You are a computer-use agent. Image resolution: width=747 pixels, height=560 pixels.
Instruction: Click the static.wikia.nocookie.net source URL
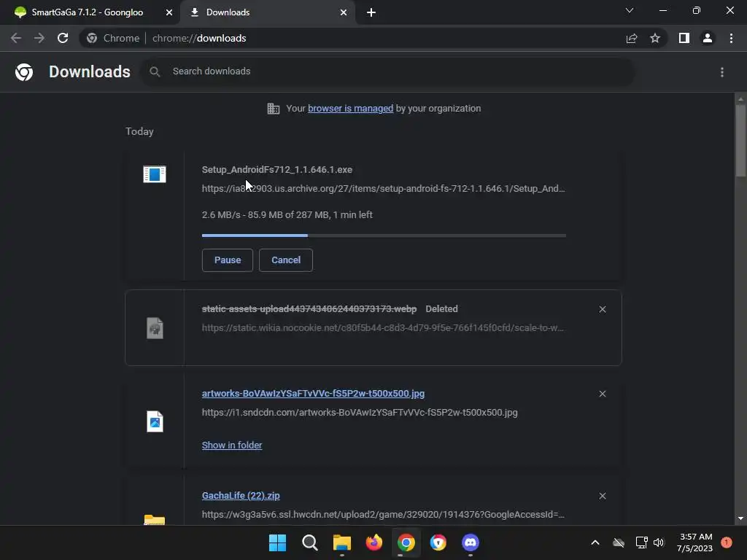(383, 328)
